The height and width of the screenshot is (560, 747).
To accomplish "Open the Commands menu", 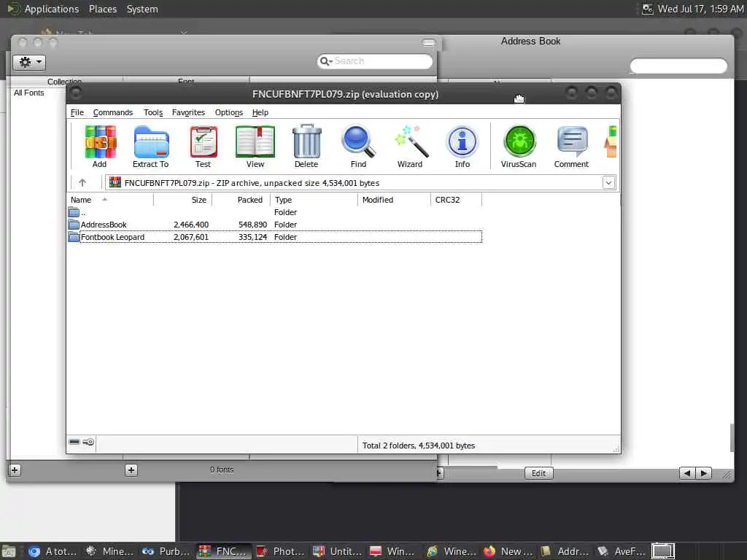I will [113, 112].
